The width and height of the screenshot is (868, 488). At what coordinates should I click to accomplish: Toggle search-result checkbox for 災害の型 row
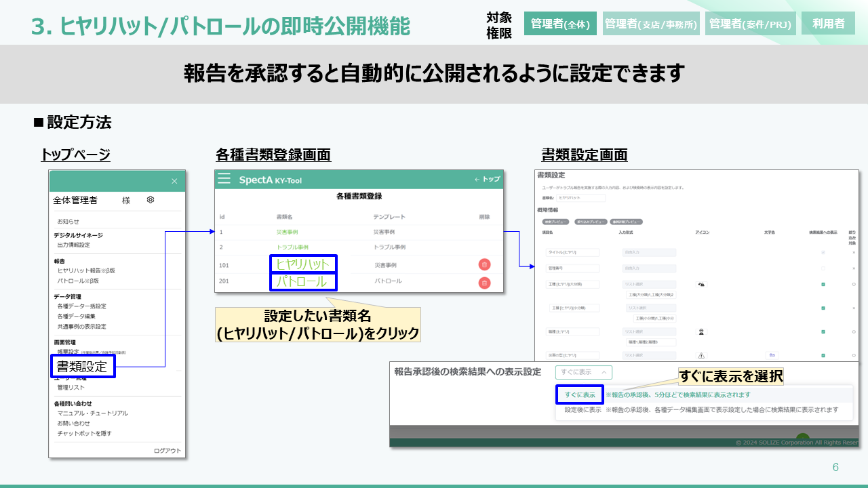coord(823,355)
